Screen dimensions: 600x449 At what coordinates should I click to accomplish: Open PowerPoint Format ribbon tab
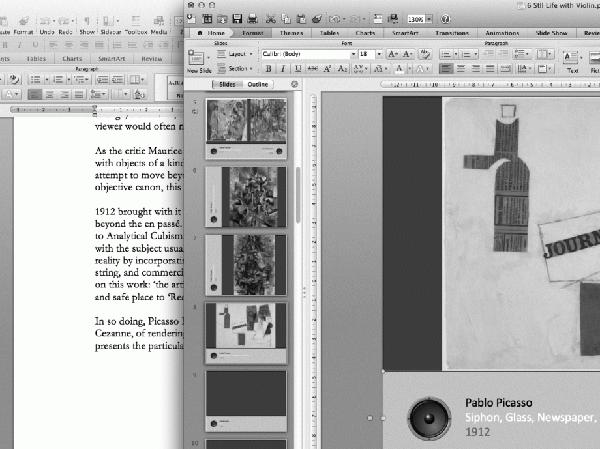tap(253, 33)
